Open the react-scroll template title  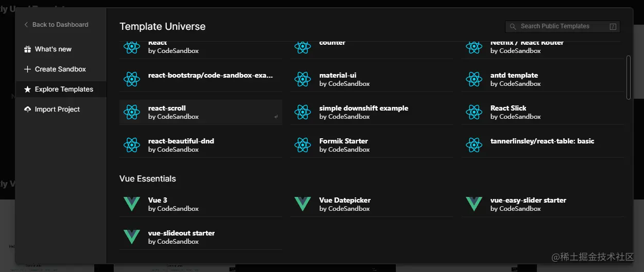[167, 108]
